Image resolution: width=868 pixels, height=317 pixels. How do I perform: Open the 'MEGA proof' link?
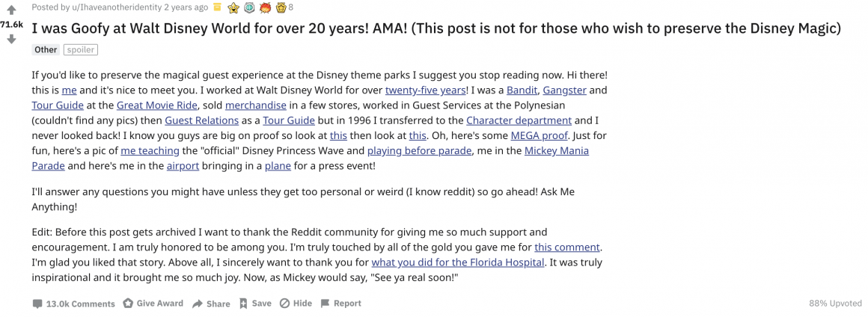pyautogui.click(x=539, y=135)
